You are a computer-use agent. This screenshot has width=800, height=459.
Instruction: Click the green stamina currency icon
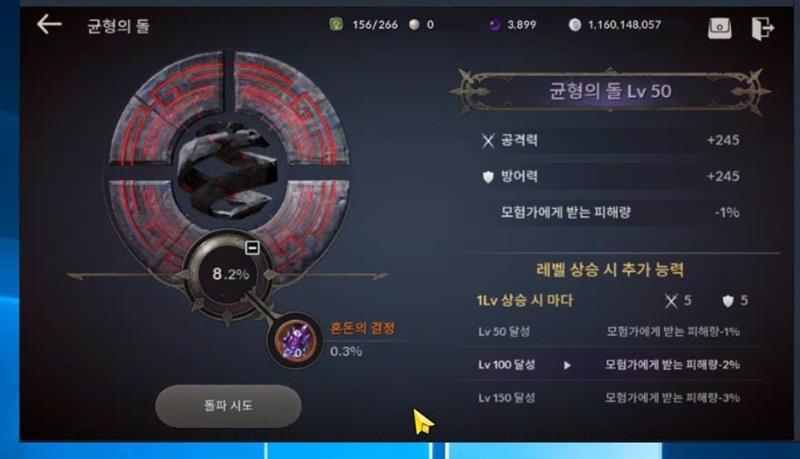(336, 24)
